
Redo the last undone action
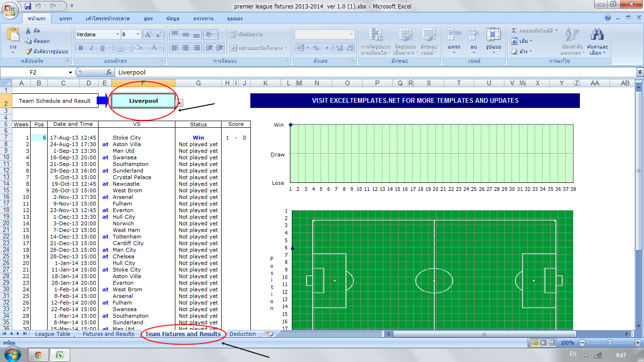[x=54, y=6]
